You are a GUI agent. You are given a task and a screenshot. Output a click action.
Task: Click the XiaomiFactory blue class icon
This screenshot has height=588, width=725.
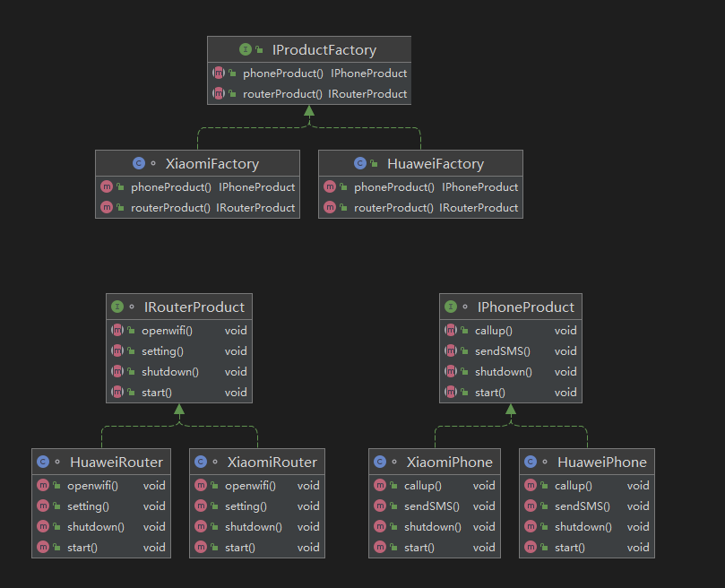(139, 163)
